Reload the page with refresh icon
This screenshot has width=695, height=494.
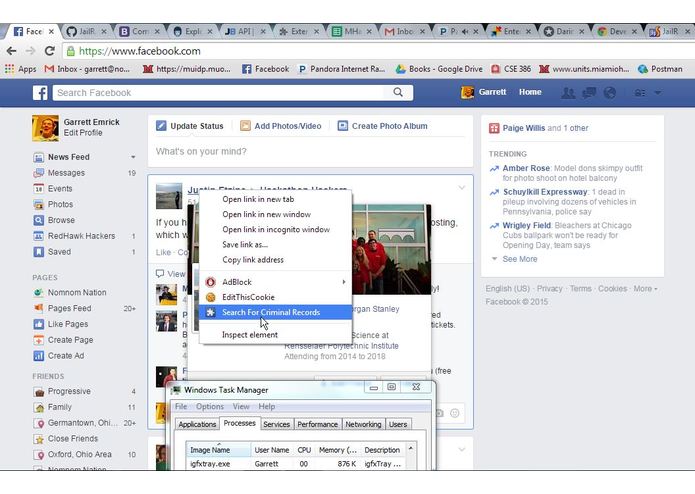click(50, 51)
